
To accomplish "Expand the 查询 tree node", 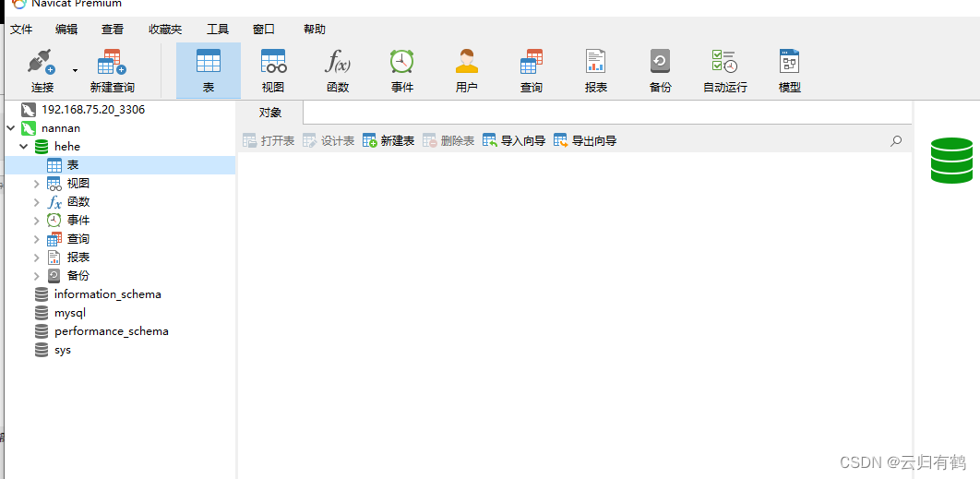I will click(36, 239).
